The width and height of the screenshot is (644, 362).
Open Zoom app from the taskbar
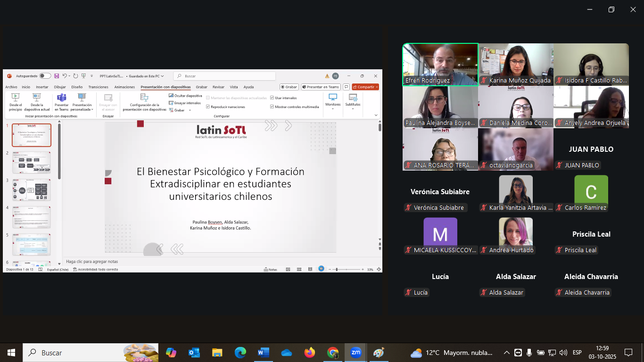355,353
